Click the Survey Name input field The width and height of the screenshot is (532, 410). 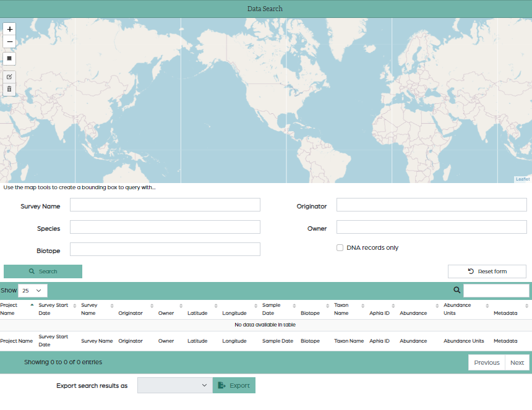165,205
